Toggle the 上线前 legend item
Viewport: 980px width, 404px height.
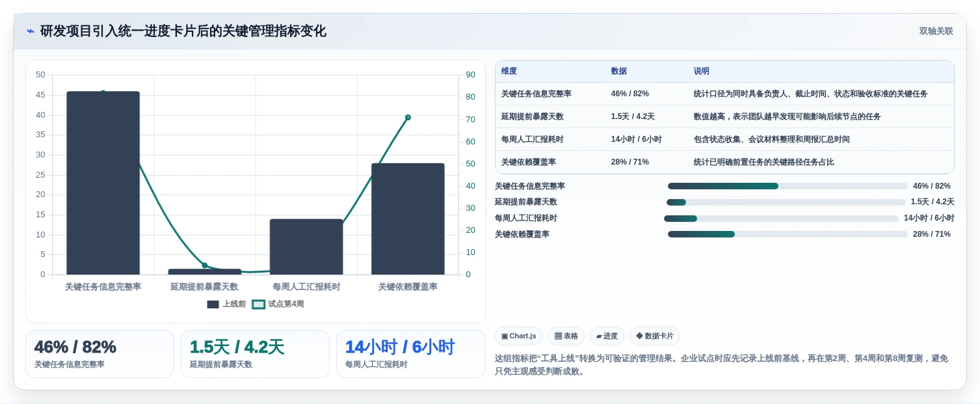(226, 304)
